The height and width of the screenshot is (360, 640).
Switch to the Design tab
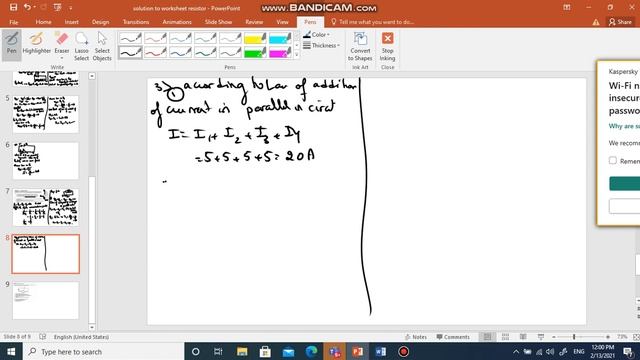pyautogui.click(x=100, y=22)
